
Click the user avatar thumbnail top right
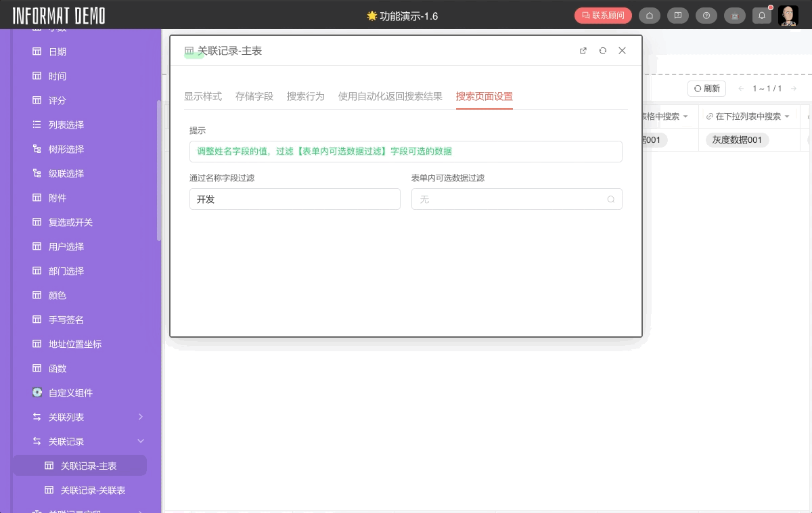pyautogui.click(x=788, y=15)
